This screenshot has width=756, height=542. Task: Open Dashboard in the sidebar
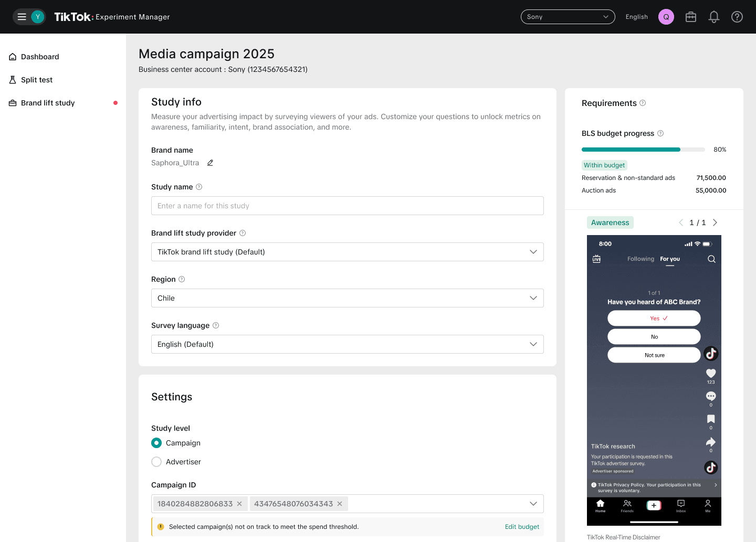40,57
